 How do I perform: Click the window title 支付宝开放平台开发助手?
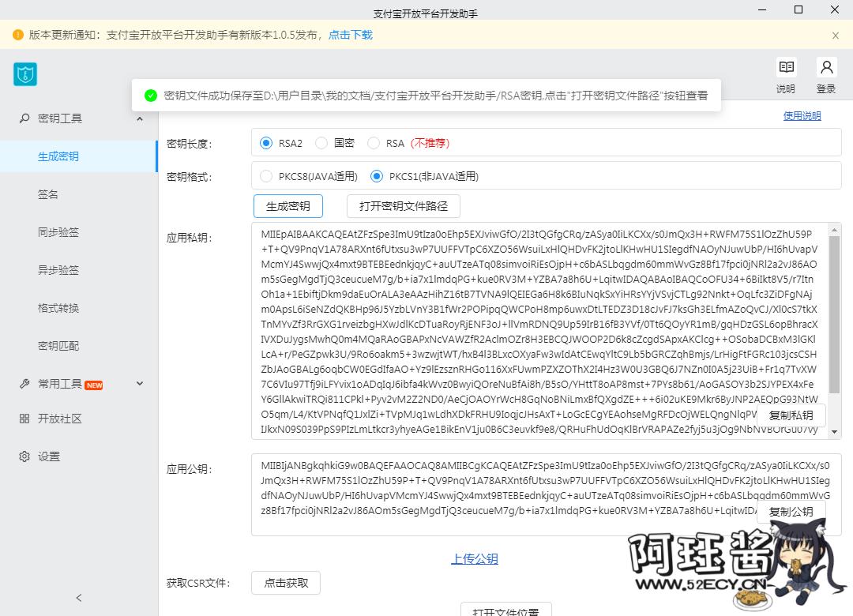426,13
